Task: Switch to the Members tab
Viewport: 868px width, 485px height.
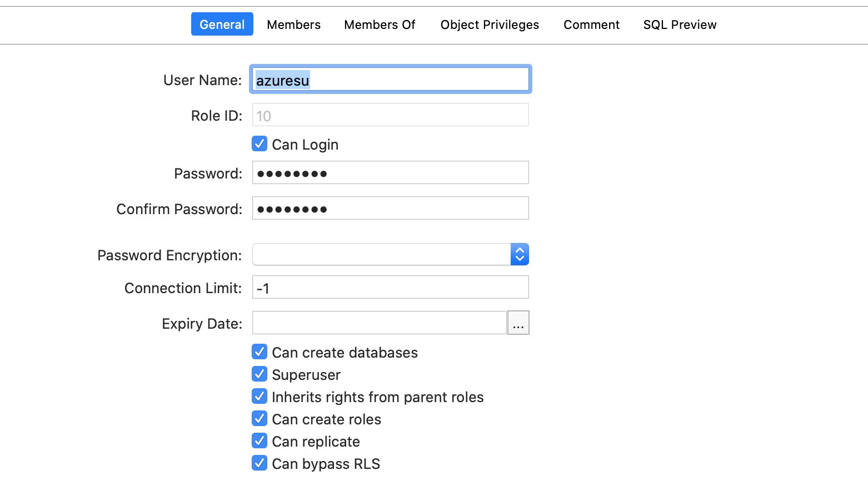Action: point(293,24)
